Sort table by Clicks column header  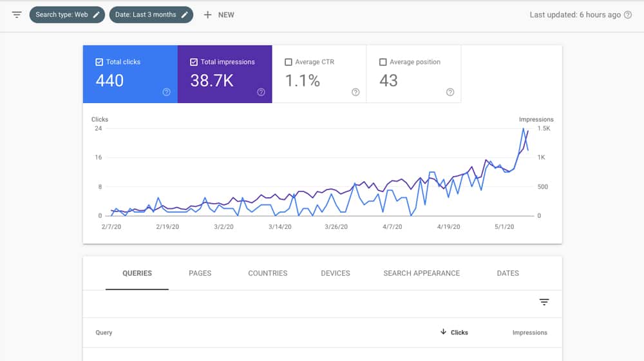click(459, 332)
